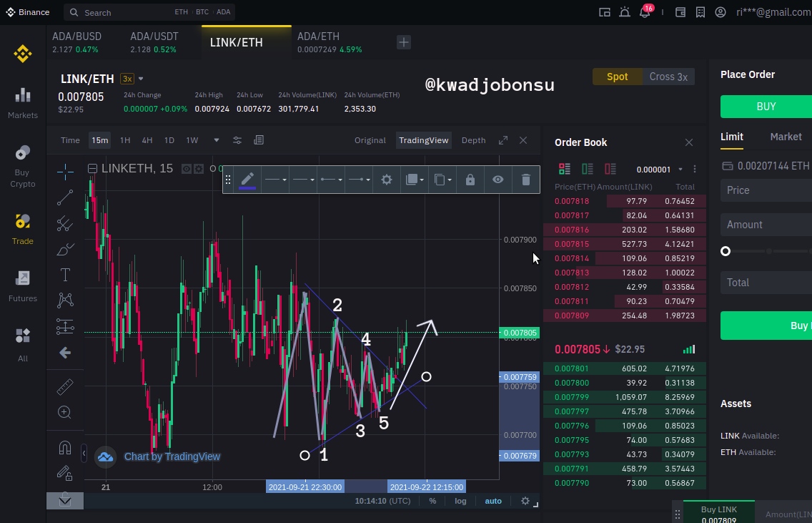Toggle log scale on chart
This screenshot has height=523, width=812.
coord(460,502)
